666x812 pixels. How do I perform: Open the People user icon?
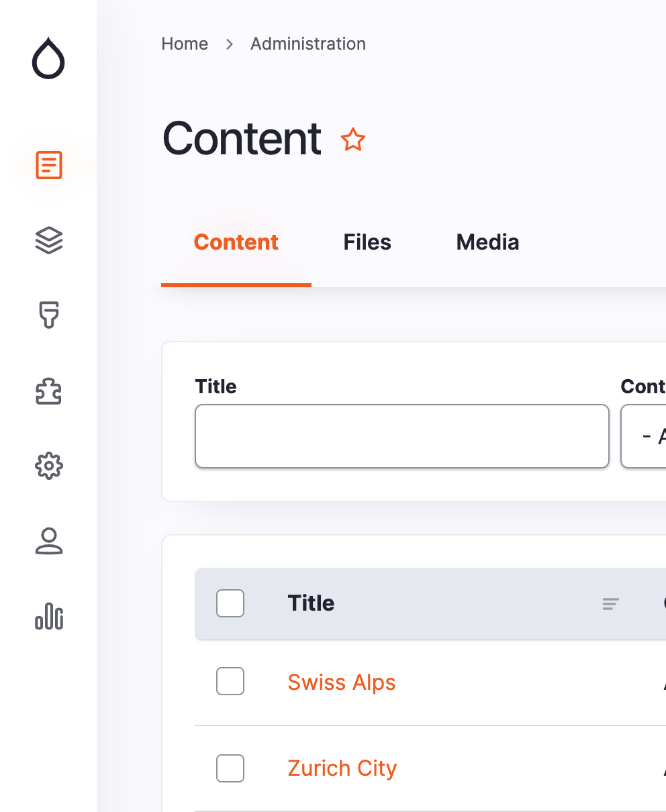pyautogui.click(x=49, y=541)
